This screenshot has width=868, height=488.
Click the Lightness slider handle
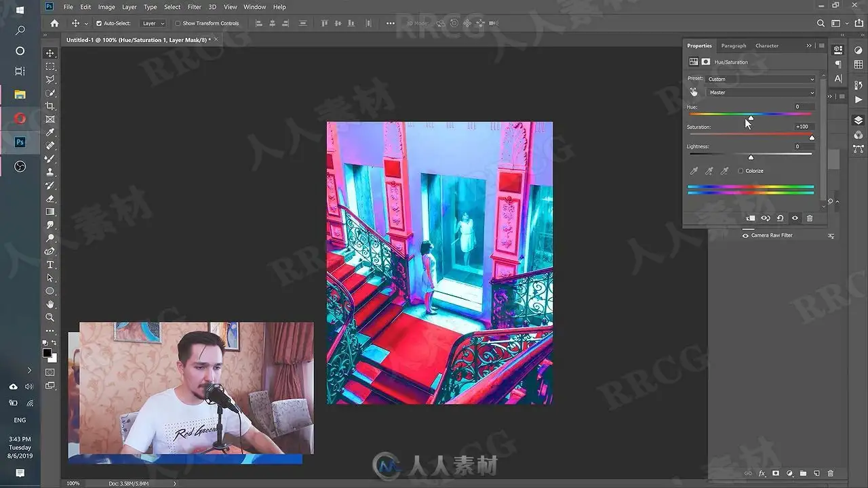751,157
